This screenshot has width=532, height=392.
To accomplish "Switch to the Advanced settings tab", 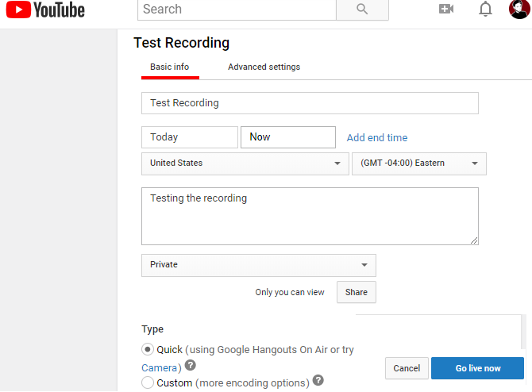I will (264, 67).
